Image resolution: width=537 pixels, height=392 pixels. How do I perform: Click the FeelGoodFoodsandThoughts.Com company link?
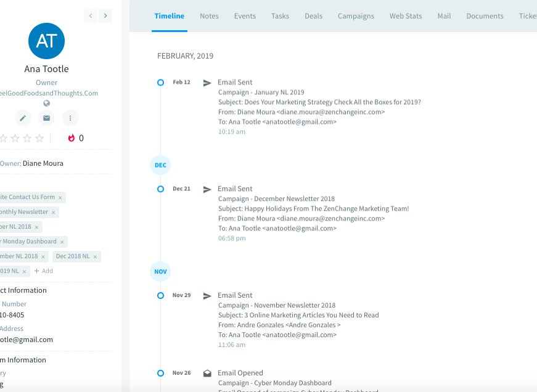click(x=49, y=93)
